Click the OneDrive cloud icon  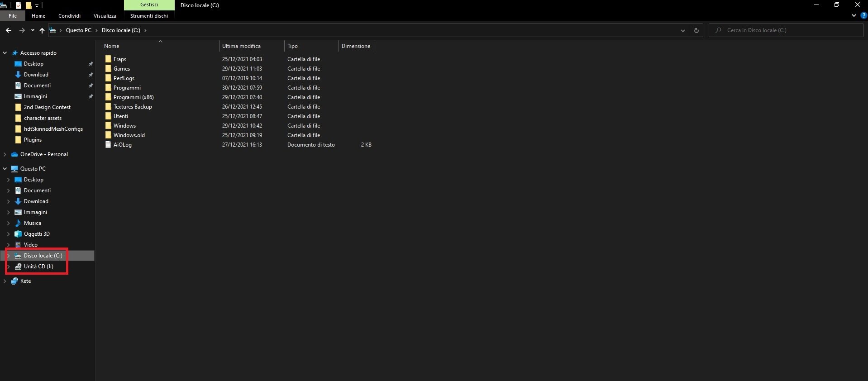pyautogui.click(x=14, y=154)
